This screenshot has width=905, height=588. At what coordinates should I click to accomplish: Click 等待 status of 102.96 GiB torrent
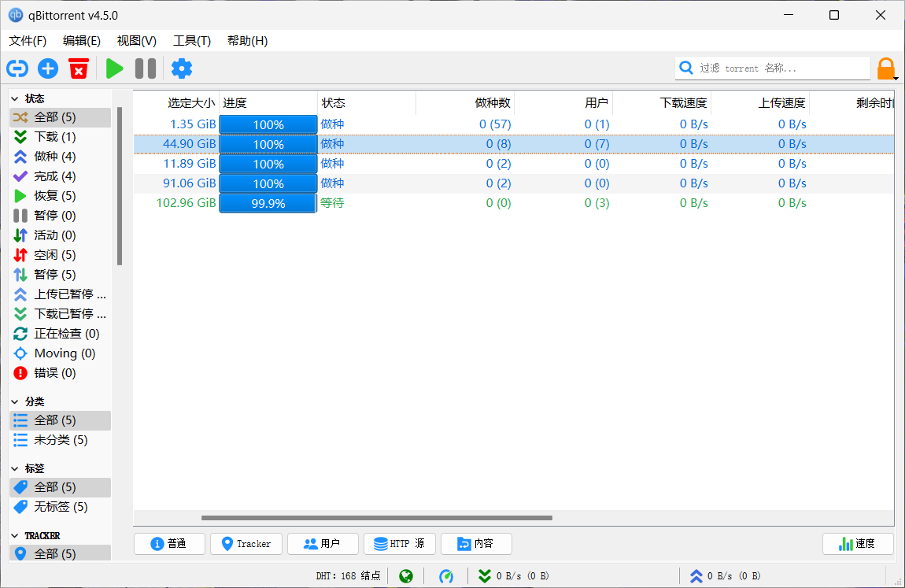(332, 203)
